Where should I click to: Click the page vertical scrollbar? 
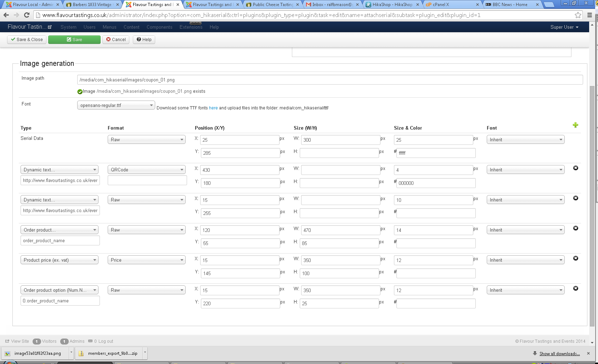[592, 205]
